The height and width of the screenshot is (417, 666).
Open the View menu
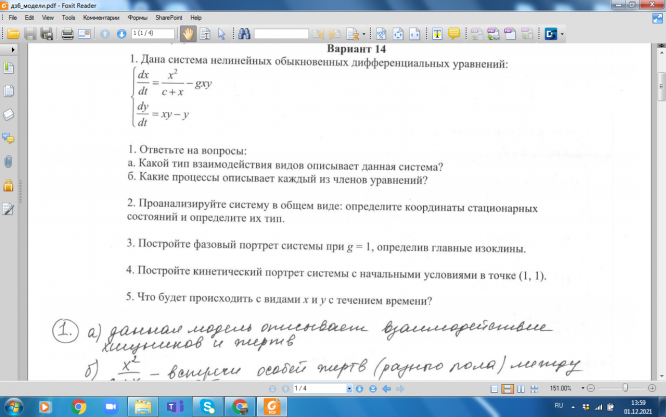48,17
